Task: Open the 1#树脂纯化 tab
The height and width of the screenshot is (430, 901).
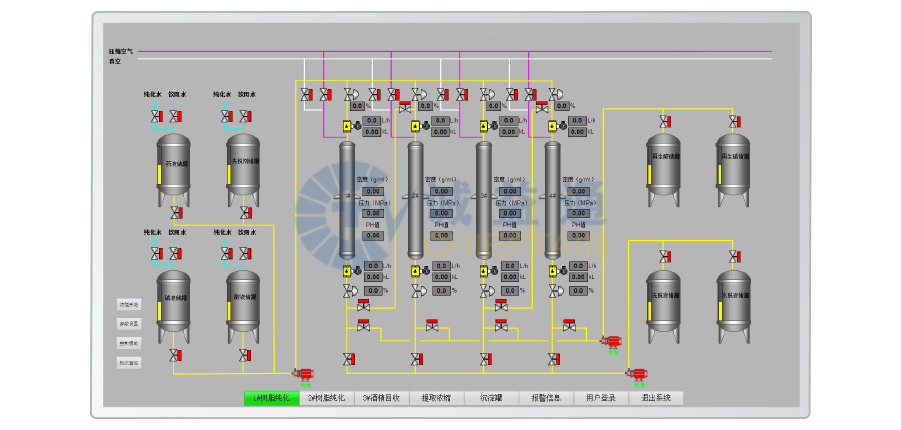Action: (271, 398)
